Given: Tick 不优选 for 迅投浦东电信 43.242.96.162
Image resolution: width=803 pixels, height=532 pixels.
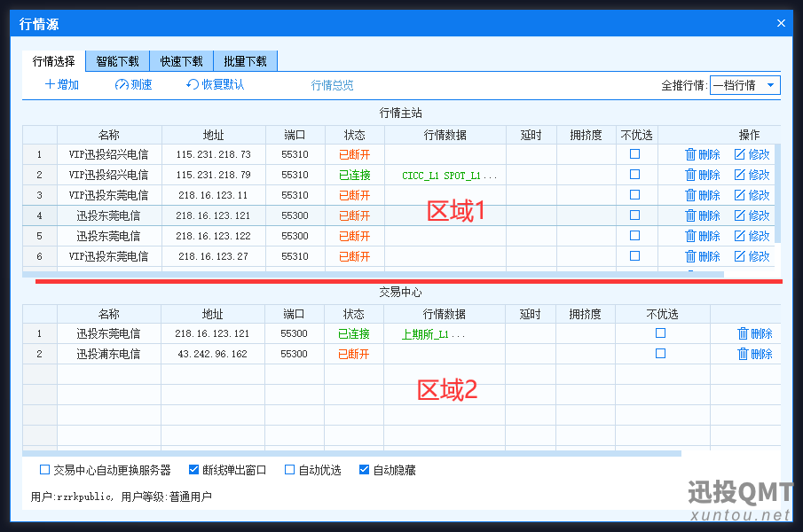Looking at the screenshot, I should 661,354.
